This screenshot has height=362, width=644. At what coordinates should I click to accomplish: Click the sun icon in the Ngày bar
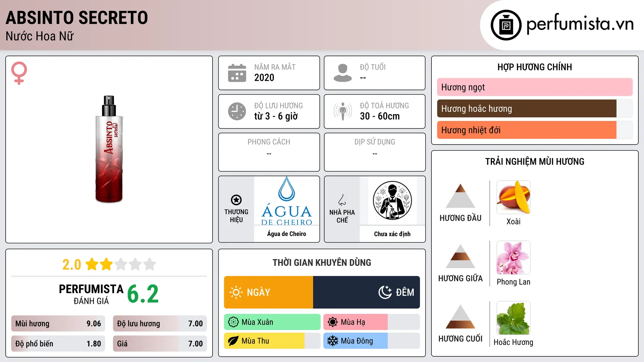tap(236, 292)
